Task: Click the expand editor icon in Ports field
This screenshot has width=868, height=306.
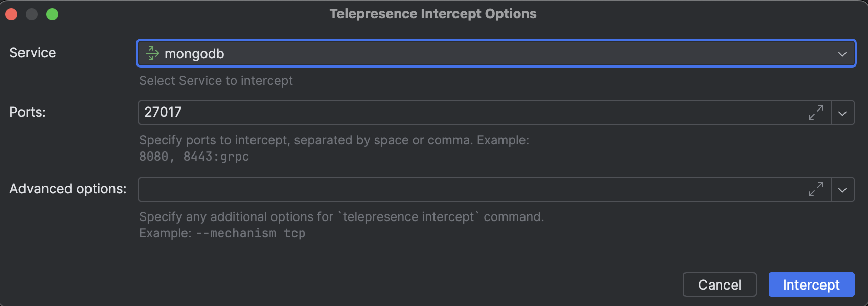Action: [x=816, y=113]
